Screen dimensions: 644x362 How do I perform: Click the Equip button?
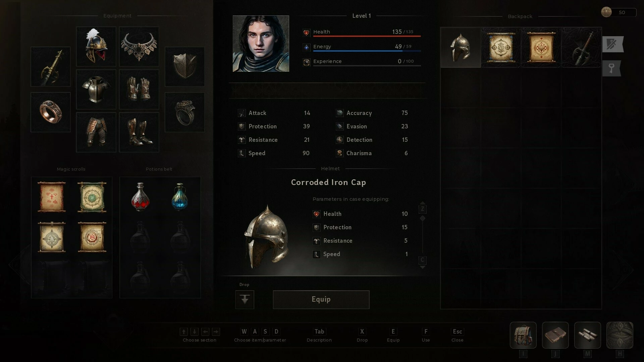[321, 299]
